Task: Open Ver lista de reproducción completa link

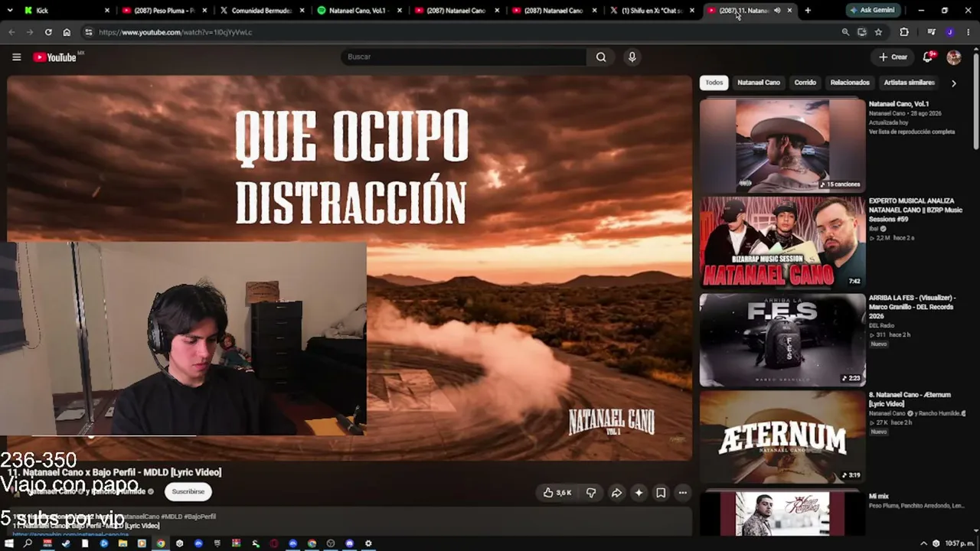Action: [912, 132]
